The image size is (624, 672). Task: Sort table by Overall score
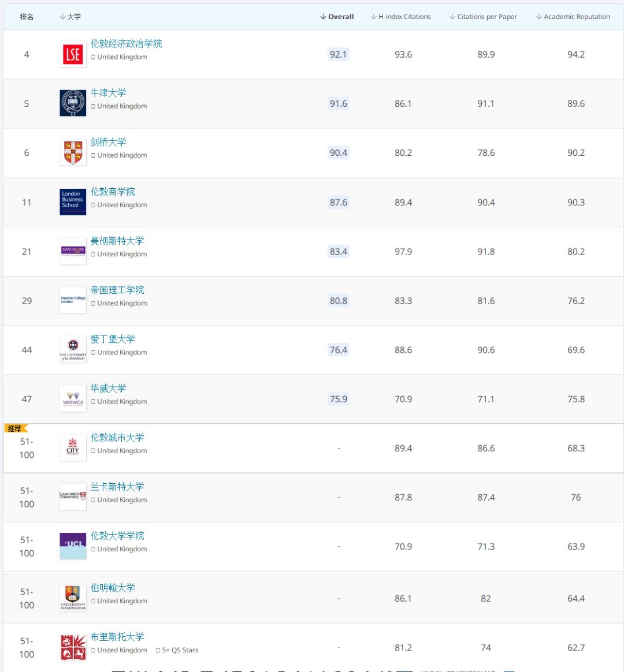[337, 17]
